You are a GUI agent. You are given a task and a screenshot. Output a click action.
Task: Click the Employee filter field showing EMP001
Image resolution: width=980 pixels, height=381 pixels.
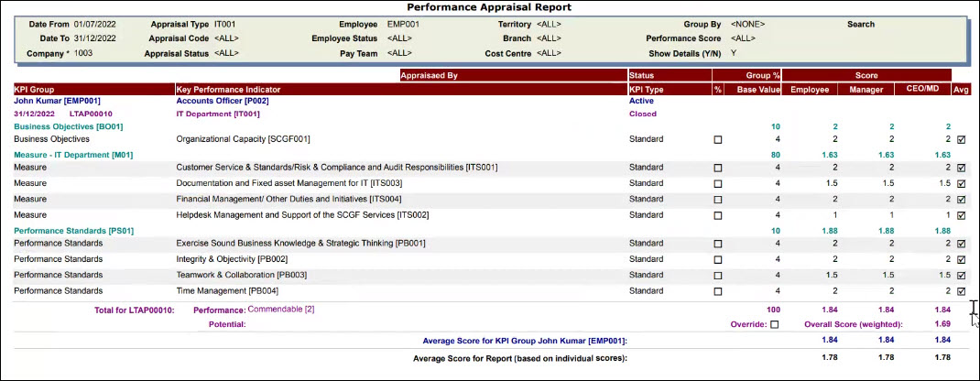404,25
